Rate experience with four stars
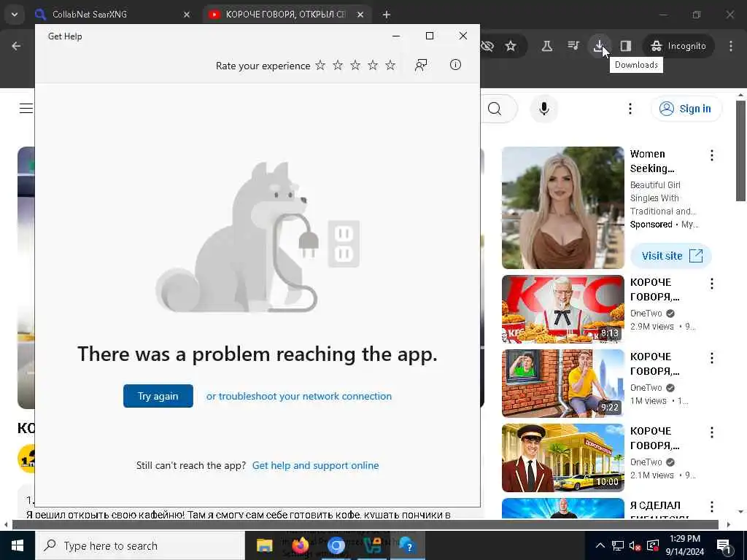Viewport: 747px width, 560px height. click(373, 65)
